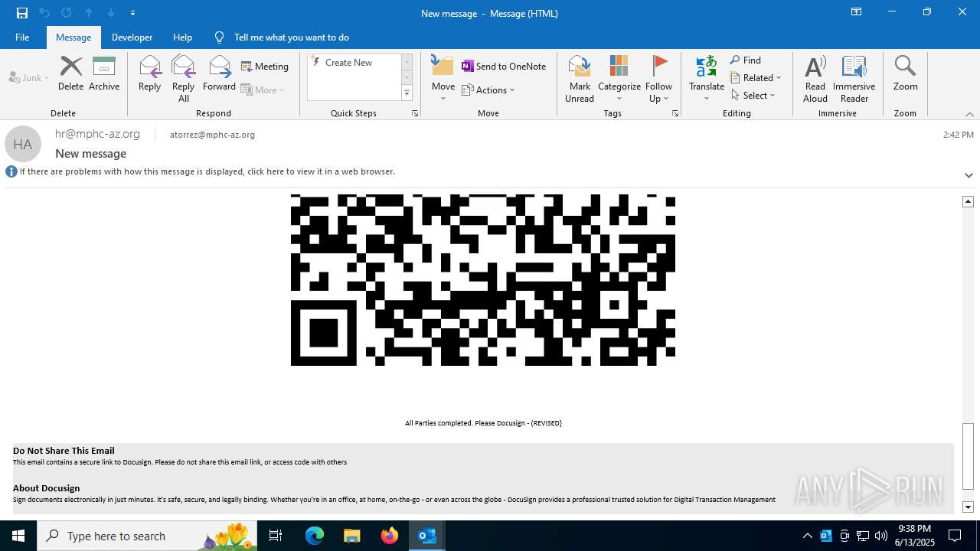Click the Next Item down arrow
This screenshot has width=980, height=551.
pos(111,13)
